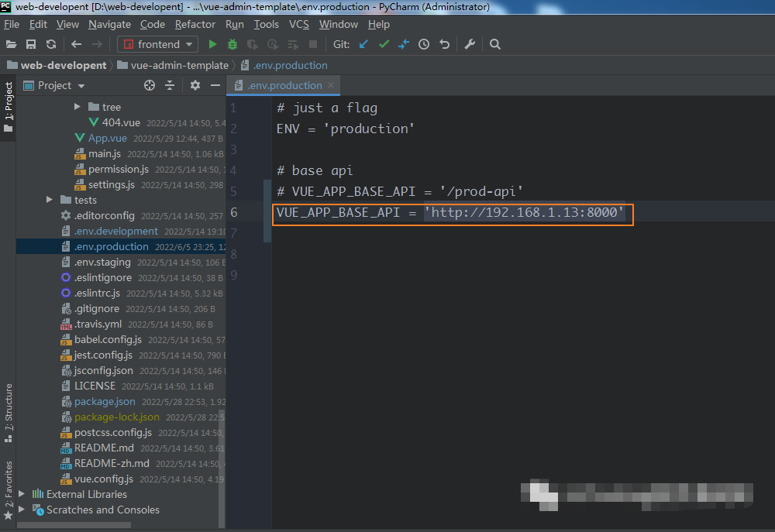Open Project panel gear options
Screen dimensions: 775x532
tap(195, 85)
